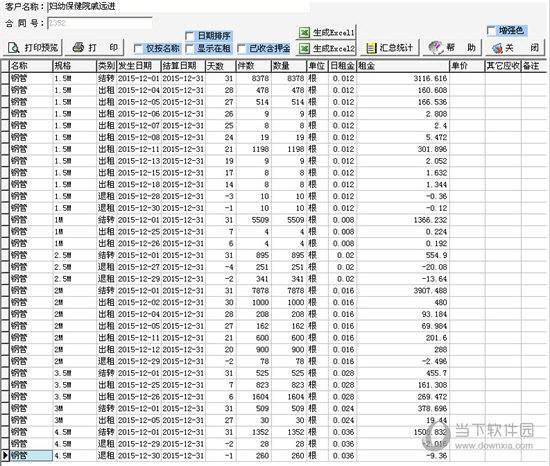Click the 类别 column header

coord(106,66)
